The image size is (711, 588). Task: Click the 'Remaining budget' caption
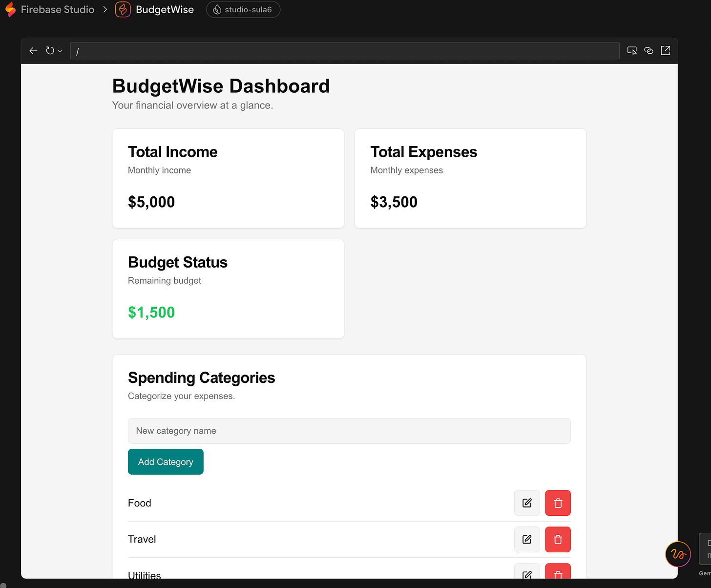(x=165, y=281)
